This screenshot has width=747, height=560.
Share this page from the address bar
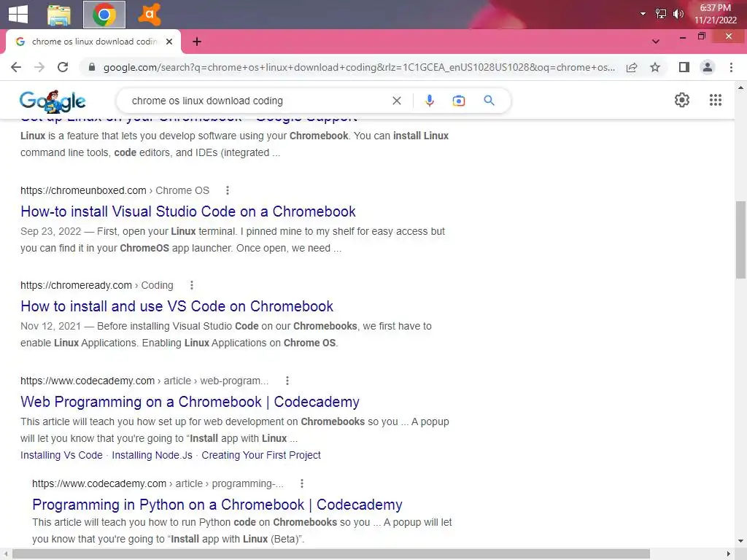(632, 67)
